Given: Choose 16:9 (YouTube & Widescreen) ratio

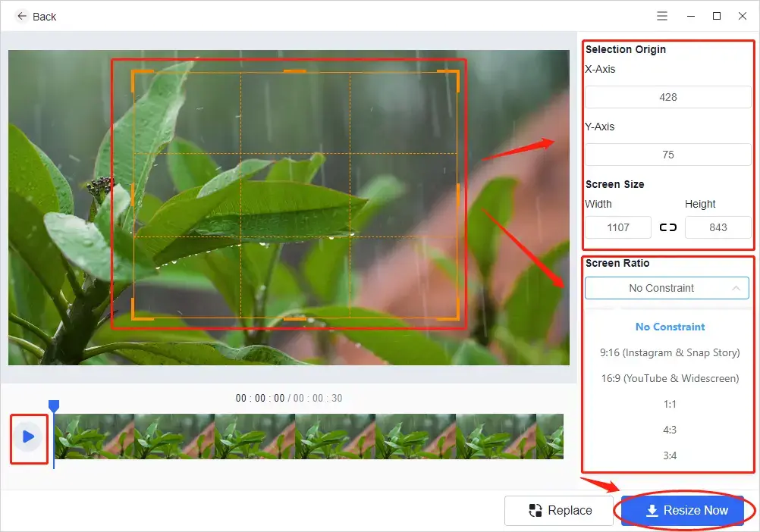Looking at the screenshot, I should tap(669, 378).
